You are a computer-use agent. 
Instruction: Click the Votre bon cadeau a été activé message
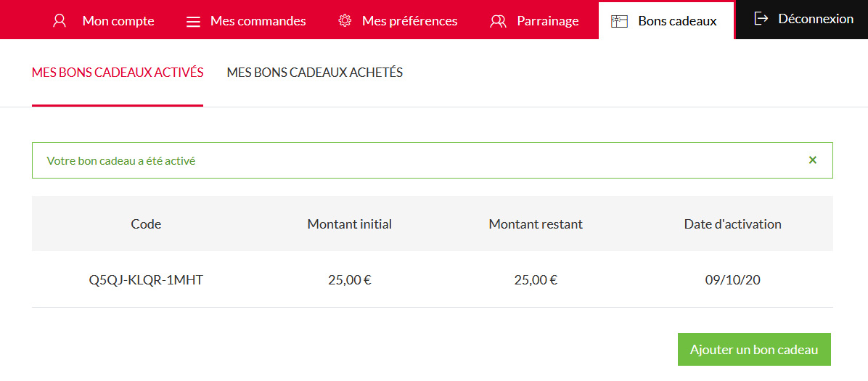121,161
